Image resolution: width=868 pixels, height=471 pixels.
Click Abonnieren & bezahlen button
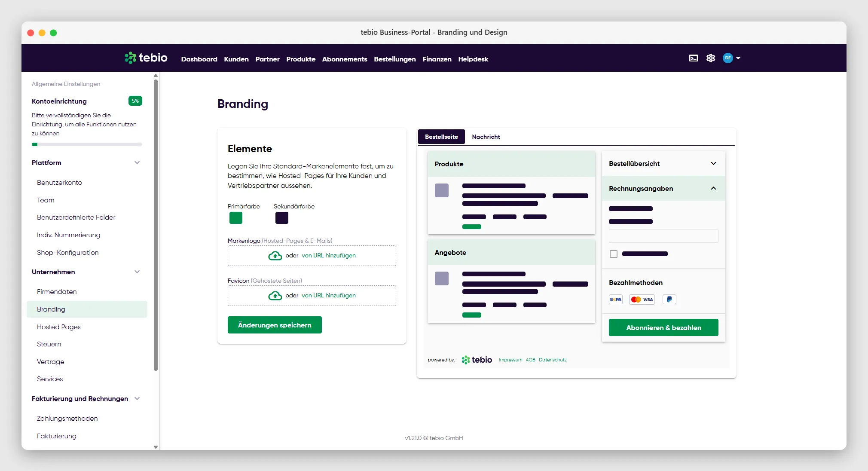pos(663,327)
